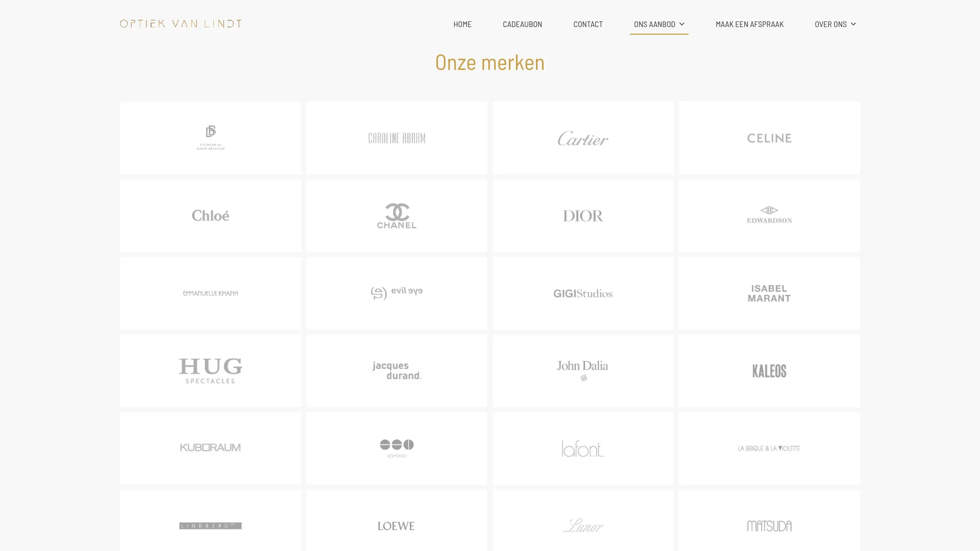Select the jacques durand logo
Image resolution: width=980 pixels, height=551 pixels.
pos(397,370)
